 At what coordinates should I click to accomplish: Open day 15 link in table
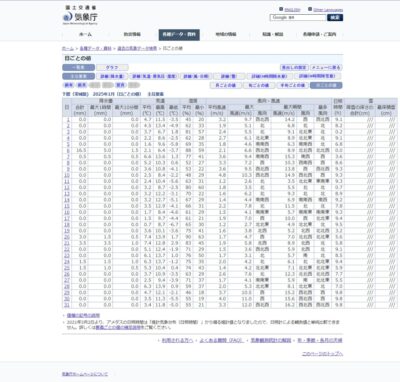point(67,206)
